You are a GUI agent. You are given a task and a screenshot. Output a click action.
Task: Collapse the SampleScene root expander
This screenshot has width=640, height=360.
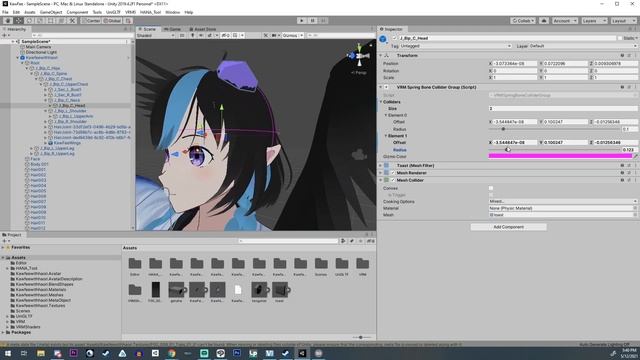click(13, 42)
